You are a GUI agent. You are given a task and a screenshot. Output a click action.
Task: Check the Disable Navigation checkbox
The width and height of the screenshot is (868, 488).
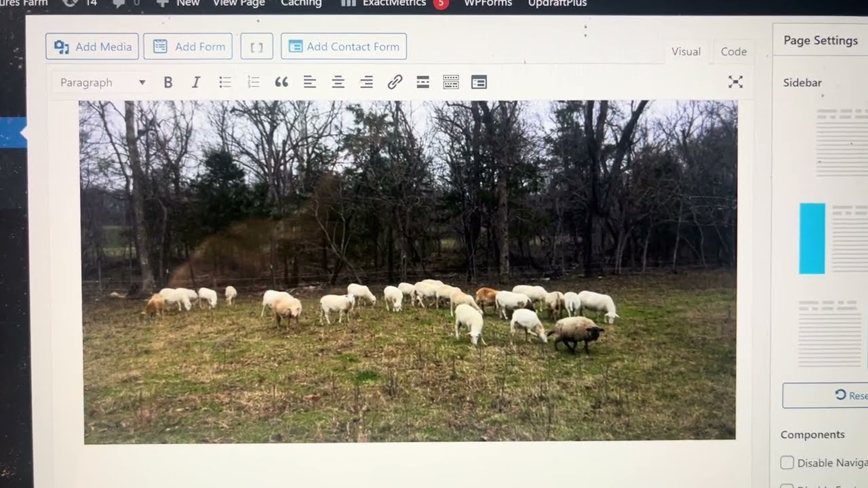coord(787,463)
